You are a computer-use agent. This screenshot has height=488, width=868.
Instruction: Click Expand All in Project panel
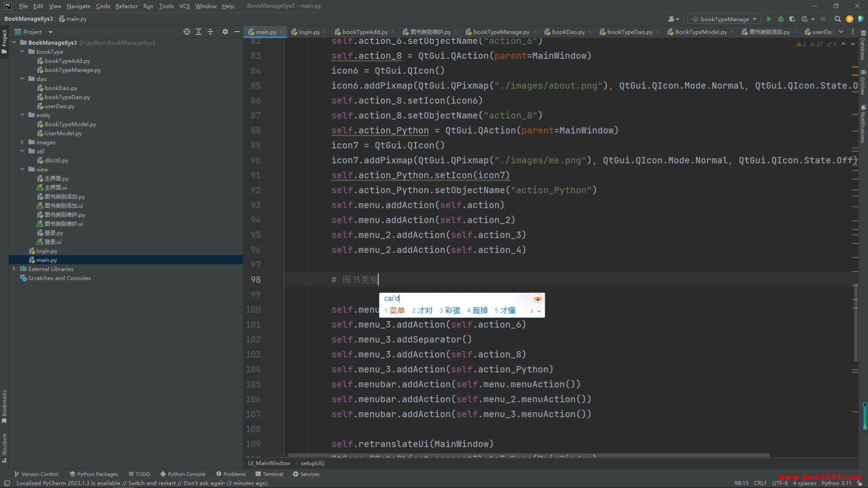[198, 32]
